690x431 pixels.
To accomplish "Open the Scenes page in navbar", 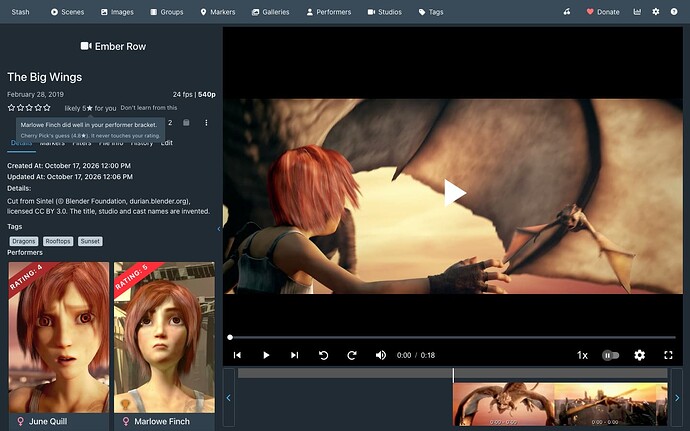I will pos(67,12).
